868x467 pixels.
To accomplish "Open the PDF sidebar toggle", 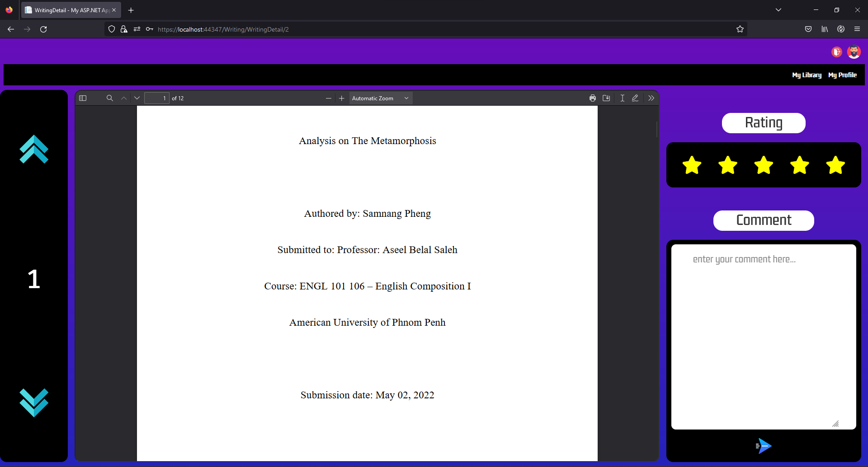I will tap(83, 98).
